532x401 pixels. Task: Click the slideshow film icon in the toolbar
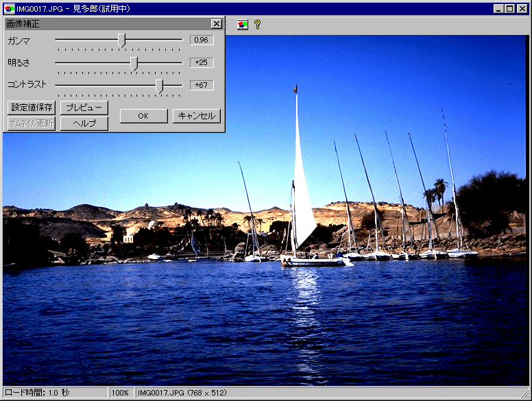(242, 25)
